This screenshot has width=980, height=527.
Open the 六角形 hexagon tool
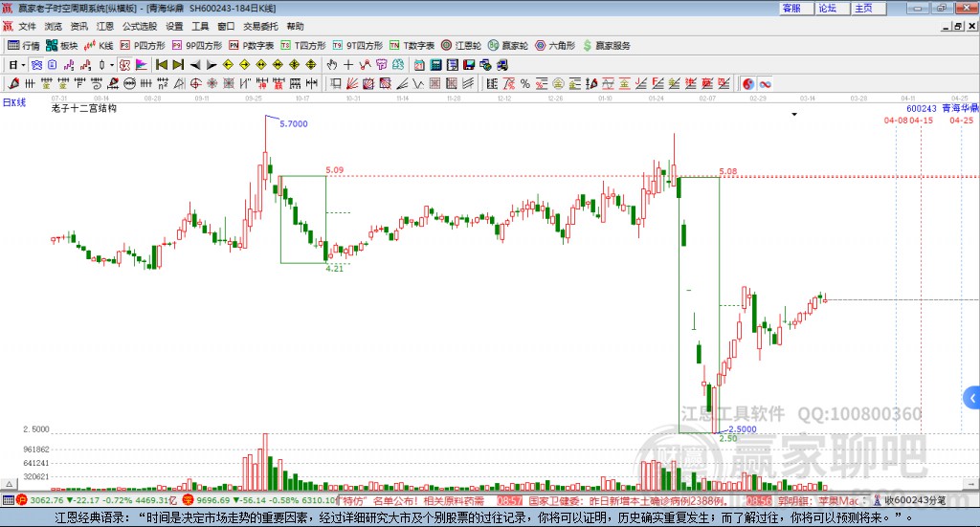554,46
